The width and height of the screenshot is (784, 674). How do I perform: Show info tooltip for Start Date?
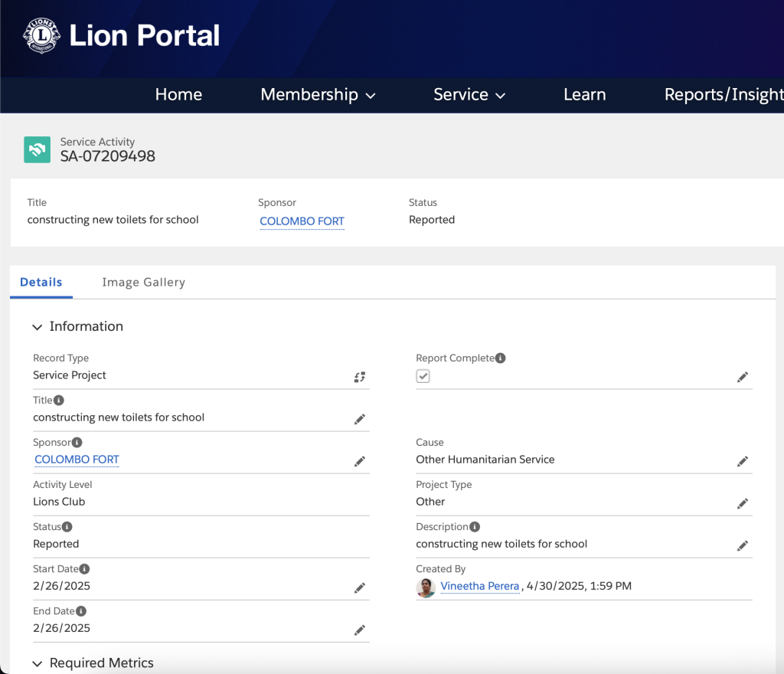[84, 569]
